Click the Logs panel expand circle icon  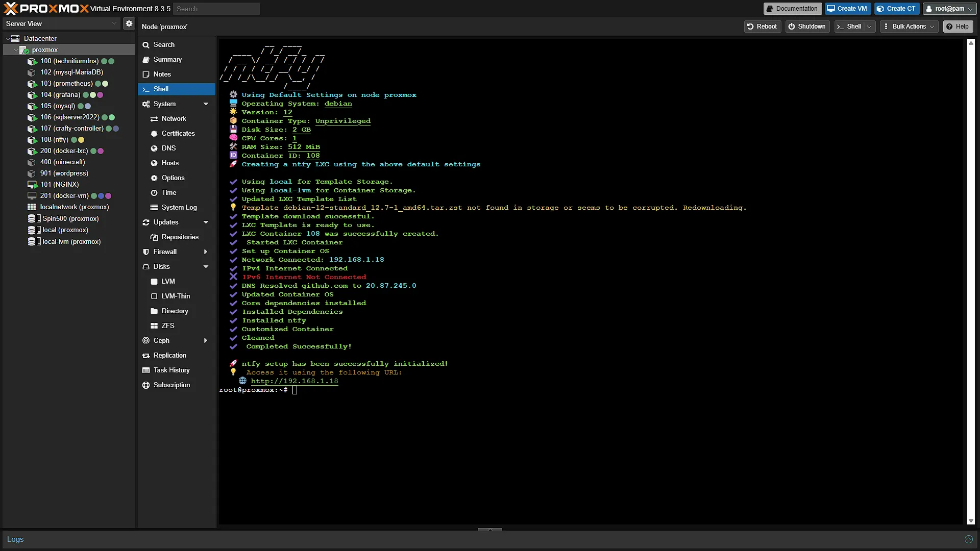point(968,539)
